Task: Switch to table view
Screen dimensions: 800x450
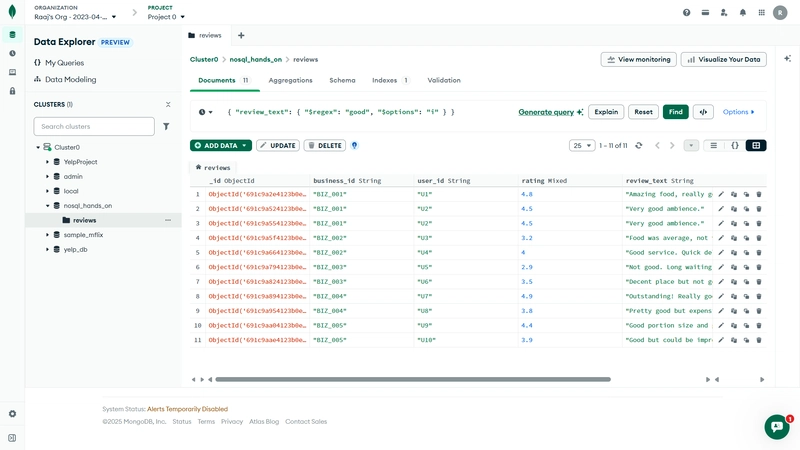Action: [756, 145]
